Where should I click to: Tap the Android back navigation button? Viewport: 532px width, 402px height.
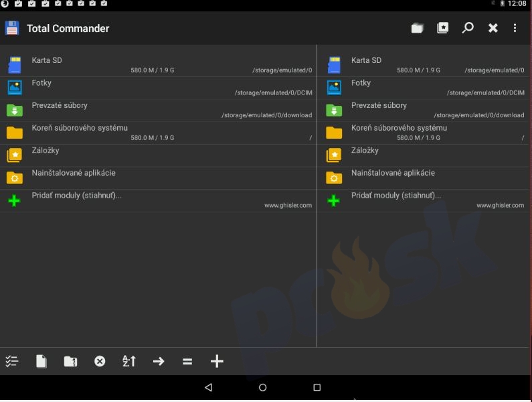209,387
